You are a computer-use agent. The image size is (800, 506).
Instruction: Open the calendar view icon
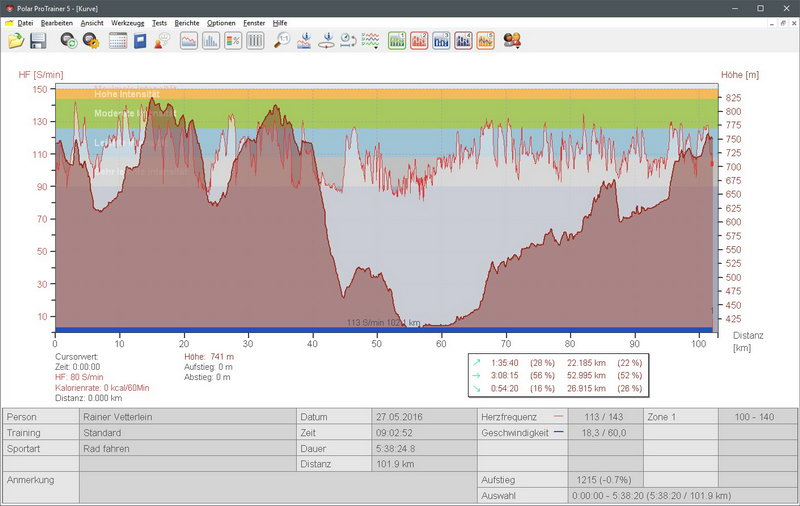[118, 41]
